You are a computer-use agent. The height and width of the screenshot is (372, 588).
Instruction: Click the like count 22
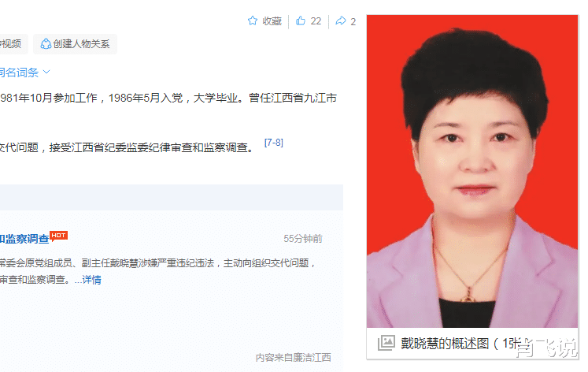[x=316, y=21]
